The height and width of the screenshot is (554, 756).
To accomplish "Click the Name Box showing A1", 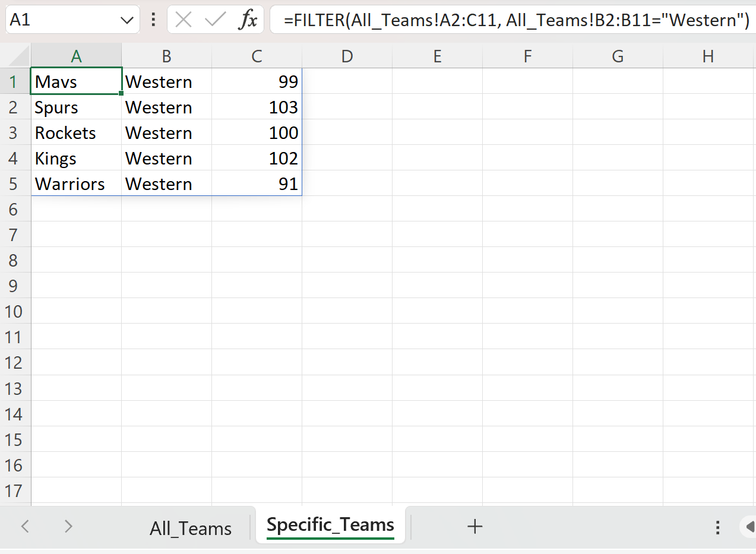I will [x=72, y=20].
